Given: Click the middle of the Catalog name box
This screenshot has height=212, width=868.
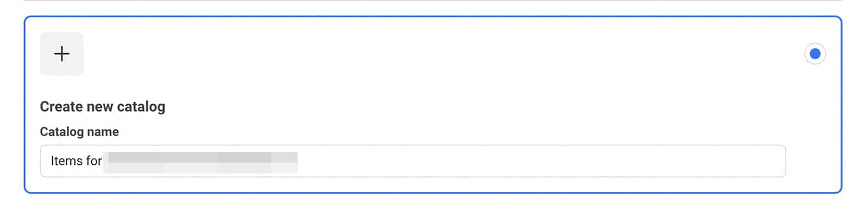Looking at the screenshot, I should click(413, 161).
